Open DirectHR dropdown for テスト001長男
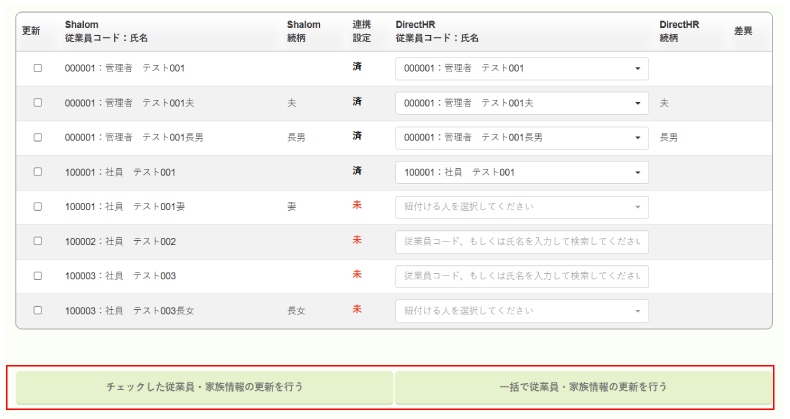This screenshot has height=419, width=790. pos(521,137)
